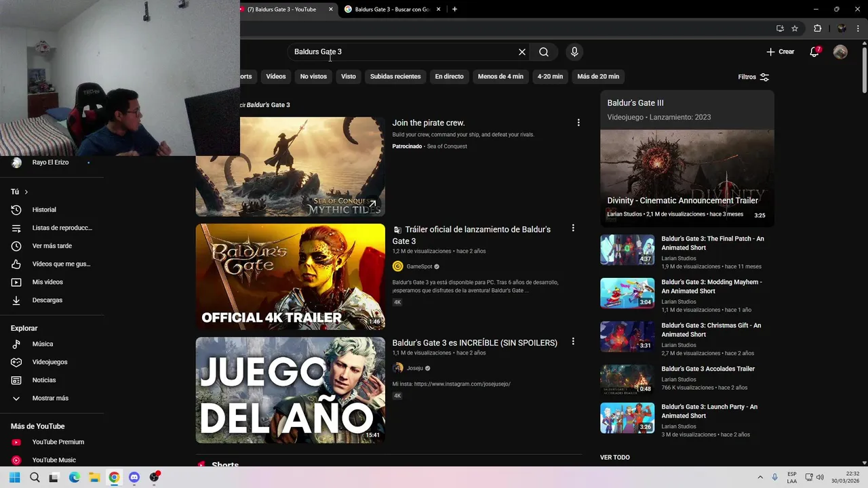Expand Mostrar más in Explorar
Screen dimensions: 868x488
point(50,399)
